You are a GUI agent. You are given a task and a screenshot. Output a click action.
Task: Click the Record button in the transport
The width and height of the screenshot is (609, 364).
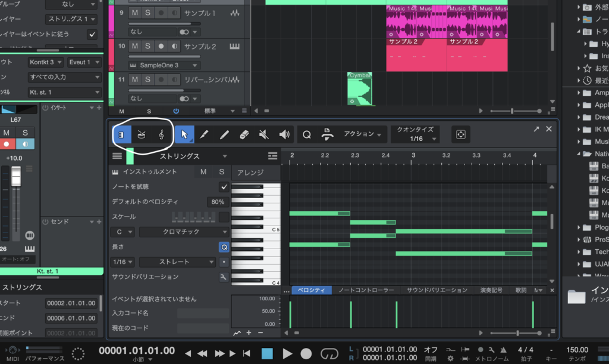coord(306,354)
